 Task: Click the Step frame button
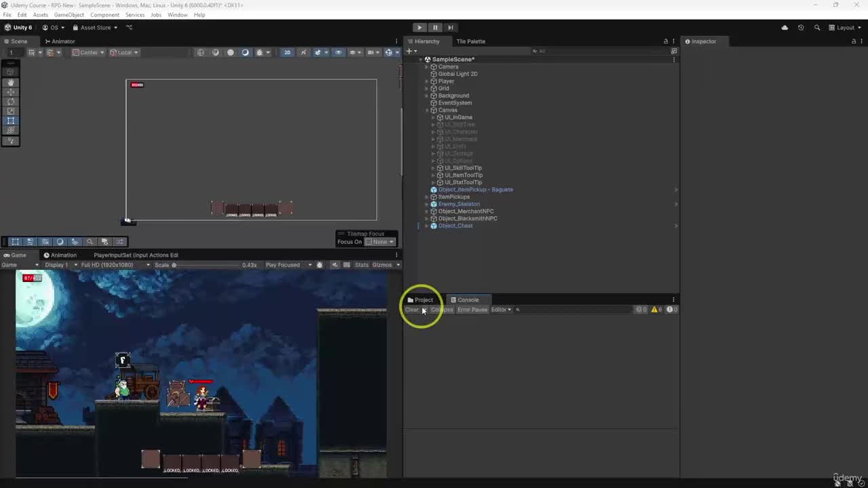[450, 28]
